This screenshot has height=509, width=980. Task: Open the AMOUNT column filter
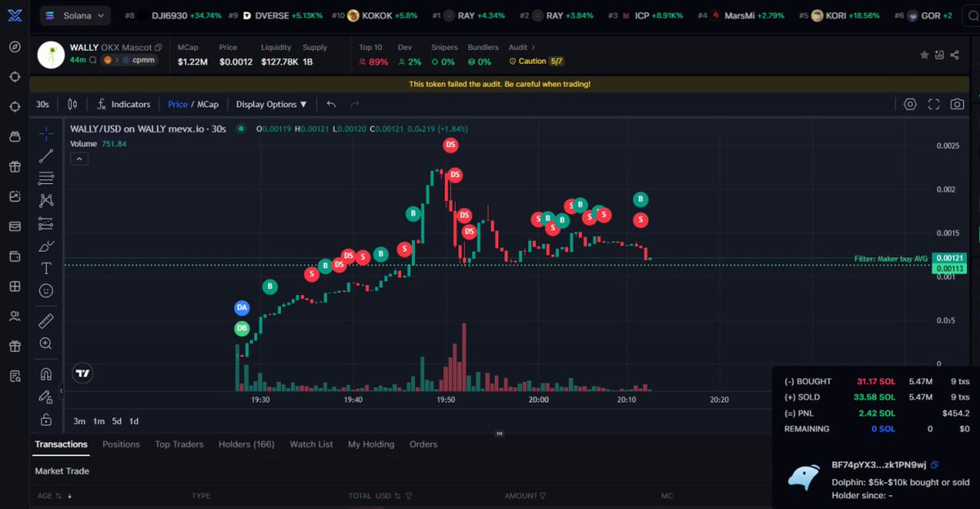tap(542, 496)
